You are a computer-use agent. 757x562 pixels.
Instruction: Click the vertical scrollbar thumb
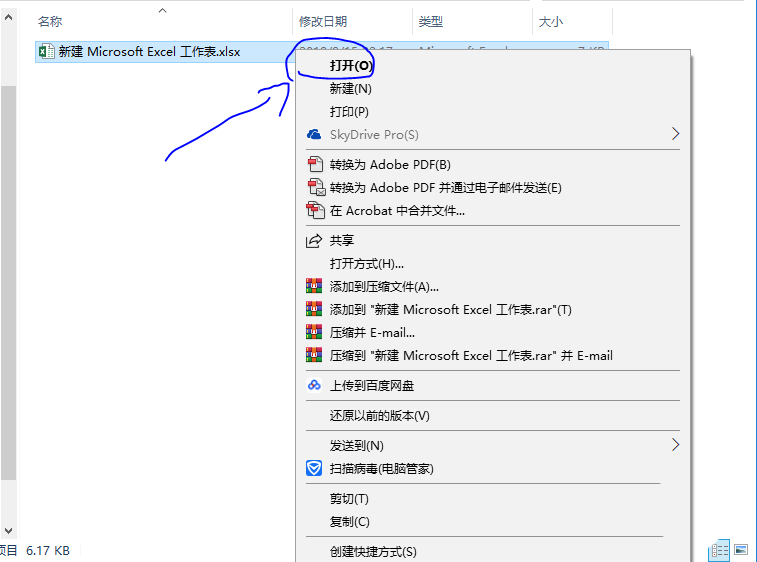point(8,282)
